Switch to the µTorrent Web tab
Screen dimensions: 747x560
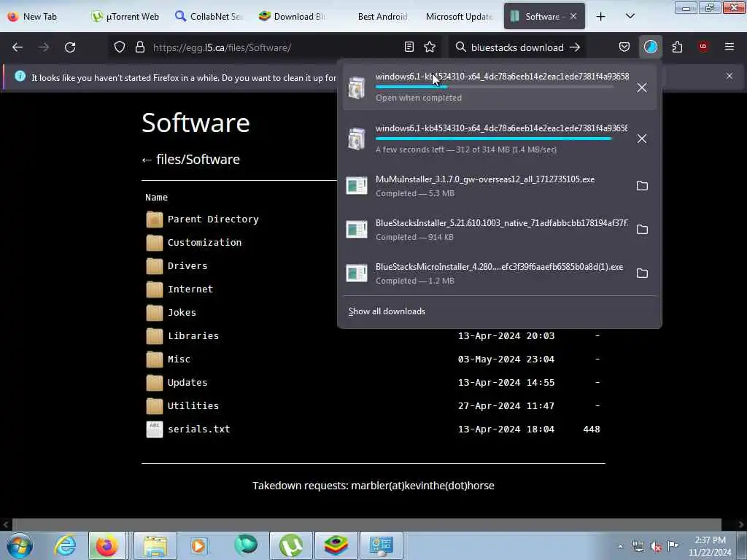pyautogui.click(x=125, y=17)
